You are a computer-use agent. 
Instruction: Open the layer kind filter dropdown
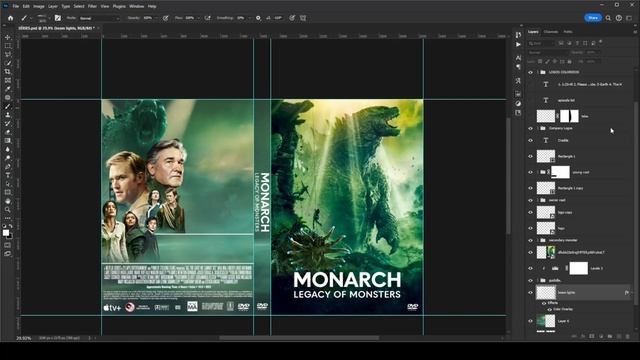pos(541,43)
